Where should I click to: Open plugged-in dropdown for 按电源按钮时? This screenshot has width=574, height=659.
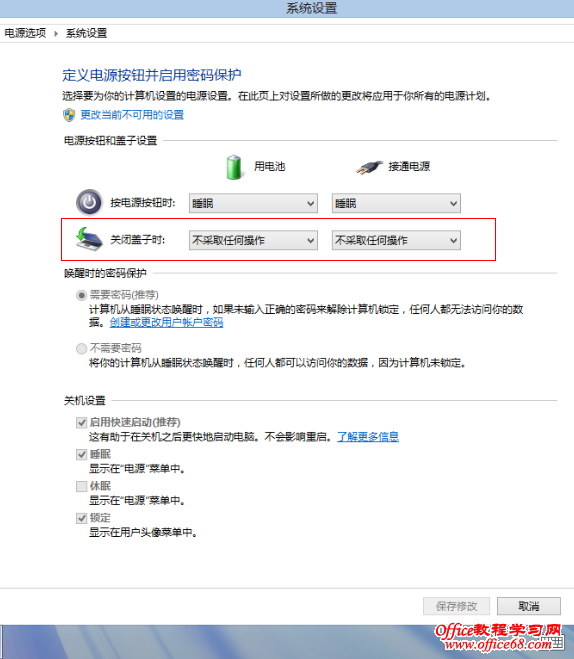click(396, 203)
